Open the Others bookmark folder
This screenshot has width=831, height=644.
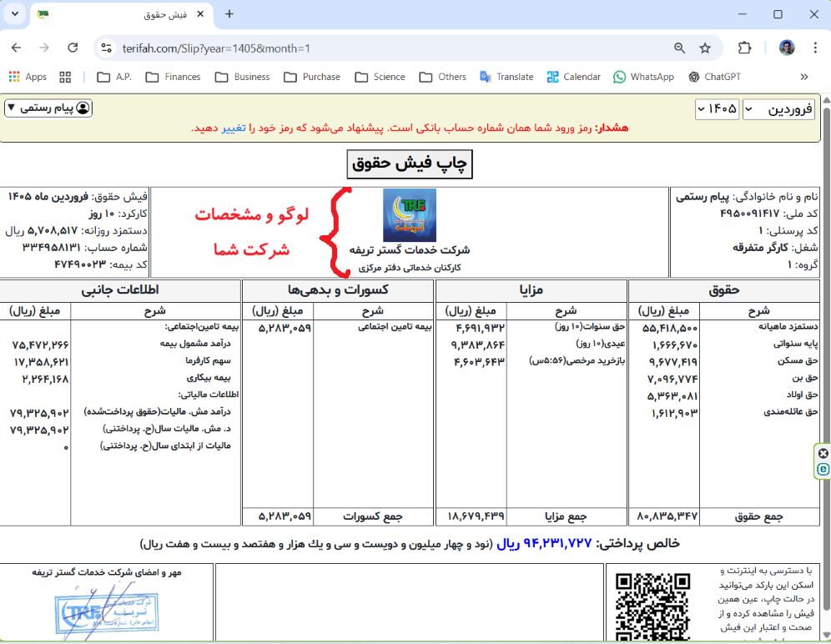[442, 77]
